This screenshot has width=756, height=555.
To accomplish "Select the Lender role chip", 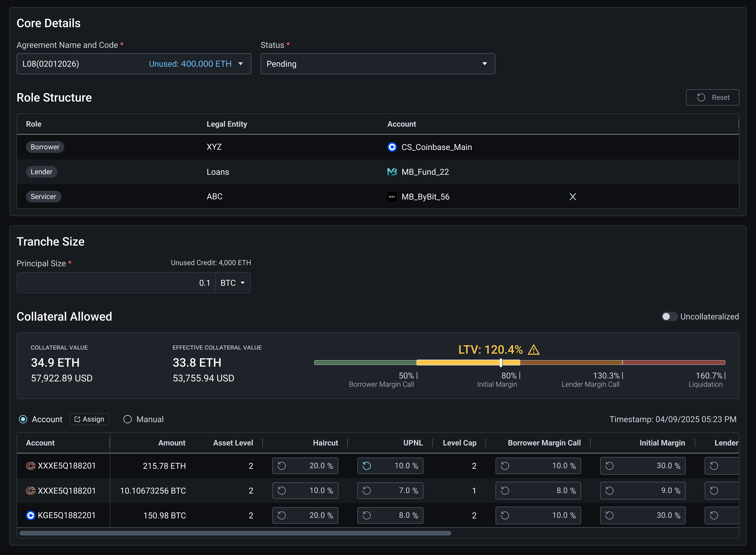I will click(42, 172).
